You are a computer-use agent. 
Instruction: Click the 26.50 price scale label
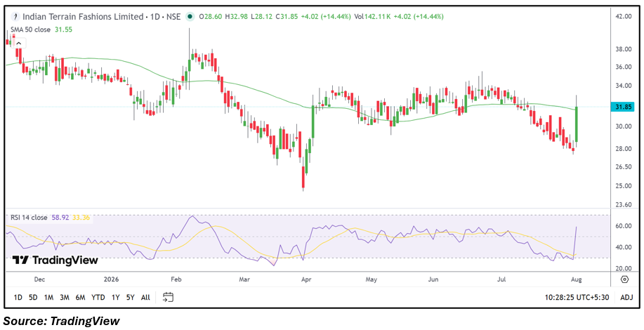pos(624,166)
